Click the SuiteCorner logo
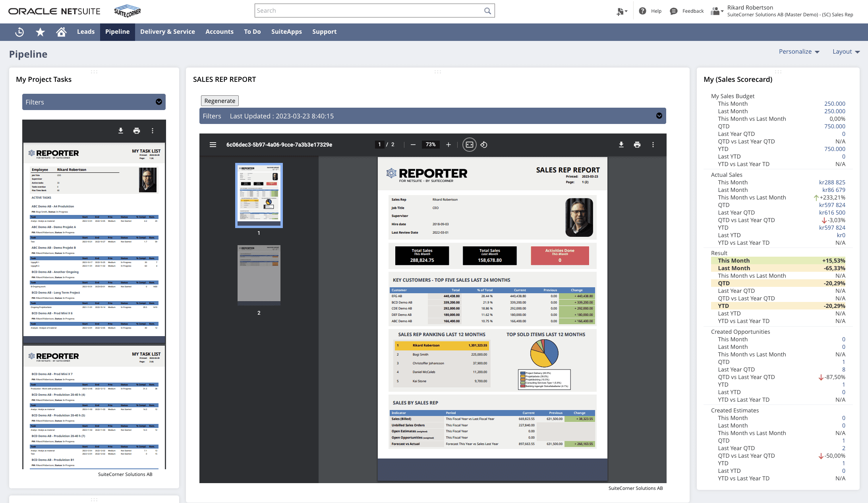This screenshot has height=503, width=868. (128, 11)
